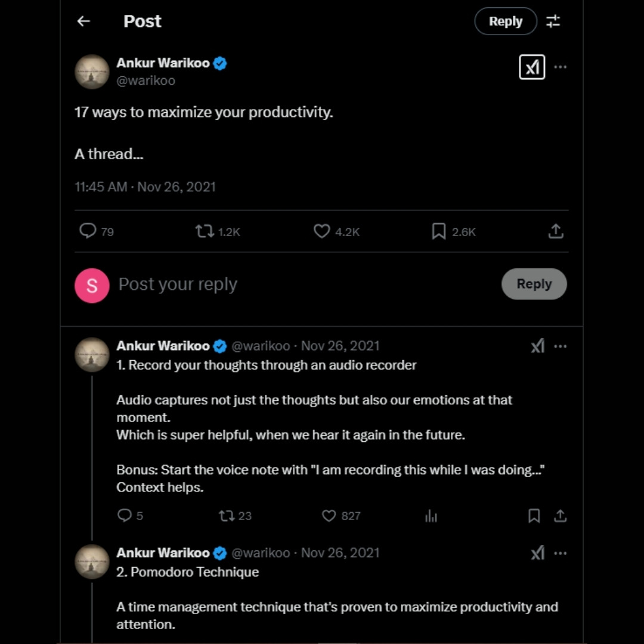View analytics icon on the audio recorder reply
This screenshot has width=644, height=644.
coord(431,516)
